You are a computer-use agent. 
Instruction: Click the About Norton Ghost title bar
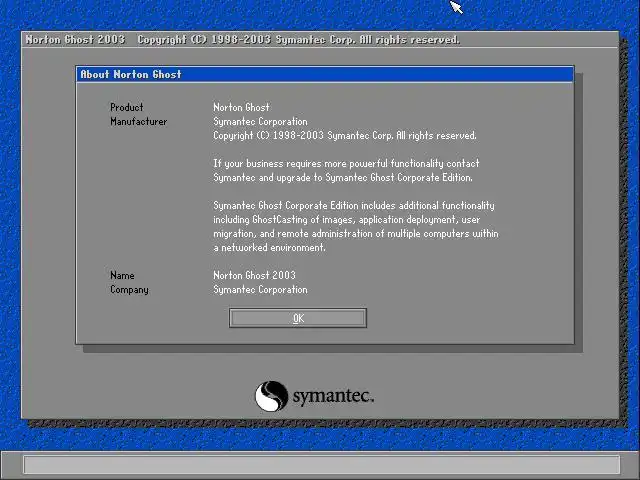pos(325,74)
